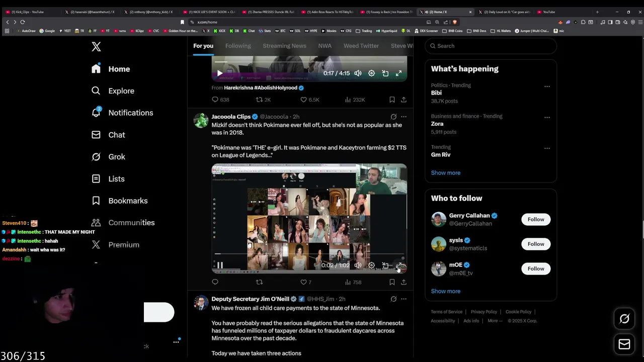Repost the post with 2K reposts
Screen dimensions: 644x362
click(263, 100)
